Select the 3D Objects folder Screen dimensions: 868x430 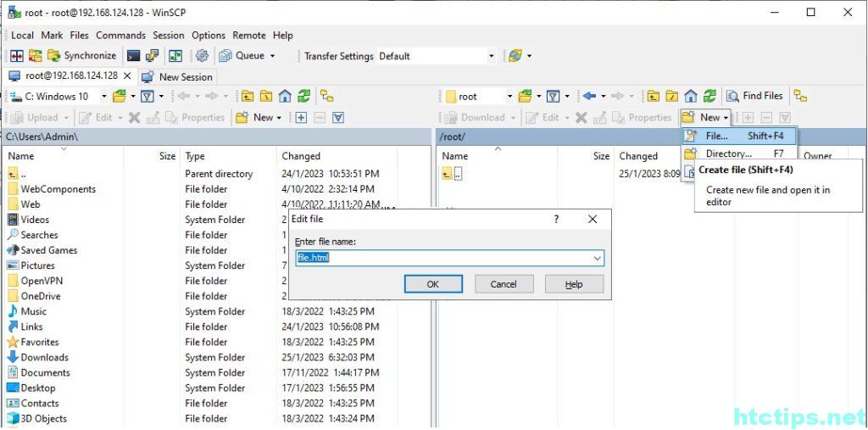tap(43, 418)
